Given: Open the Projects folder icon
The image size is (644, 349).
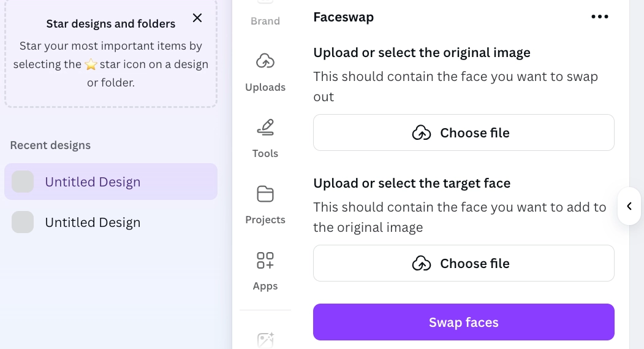Looking at the screenshot, I should coord(265,194).
